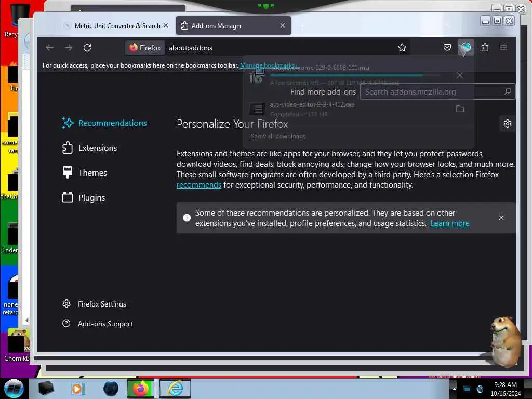The image size is (532, 399).
Task: Select Recommendations in the sidebar
Action: click(104, 123)
